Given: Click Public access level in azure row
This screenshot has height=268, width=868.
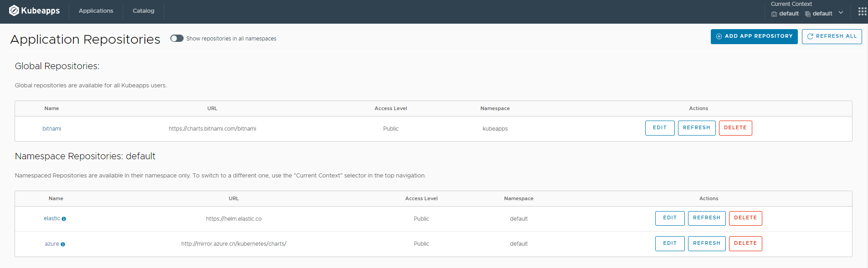Looking at the screenshot, I should click(421, 244).
